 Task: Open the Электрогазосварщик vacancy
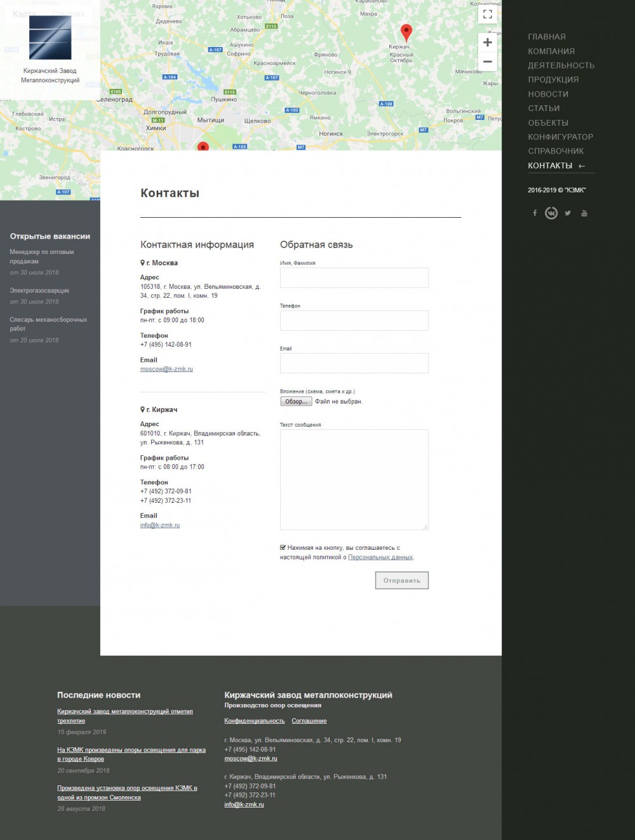click(x=39, y=291)
